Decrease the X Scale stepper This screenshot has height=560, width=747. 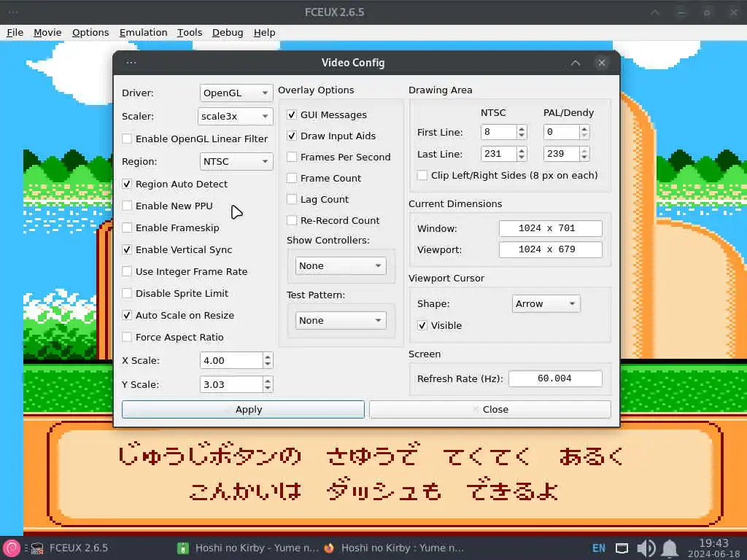coord(268,365)
